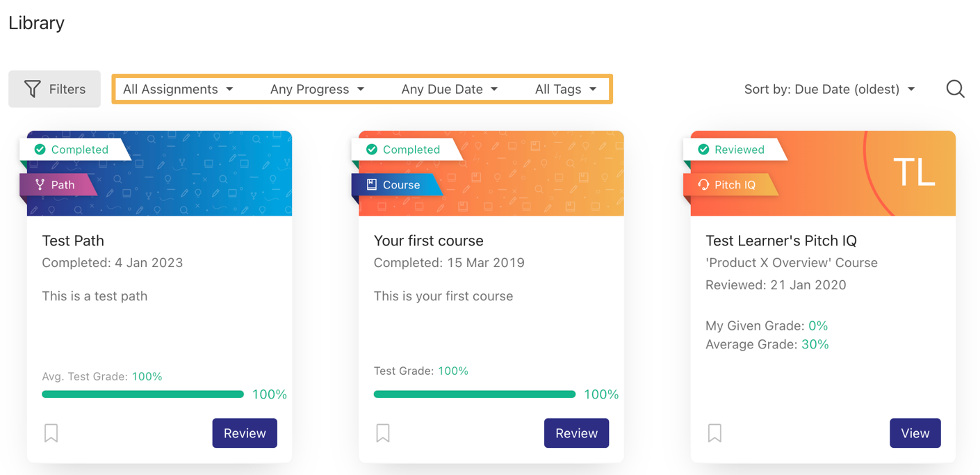Open the Any Due Date dropdown
980x475 pixels.
[449, 88]
